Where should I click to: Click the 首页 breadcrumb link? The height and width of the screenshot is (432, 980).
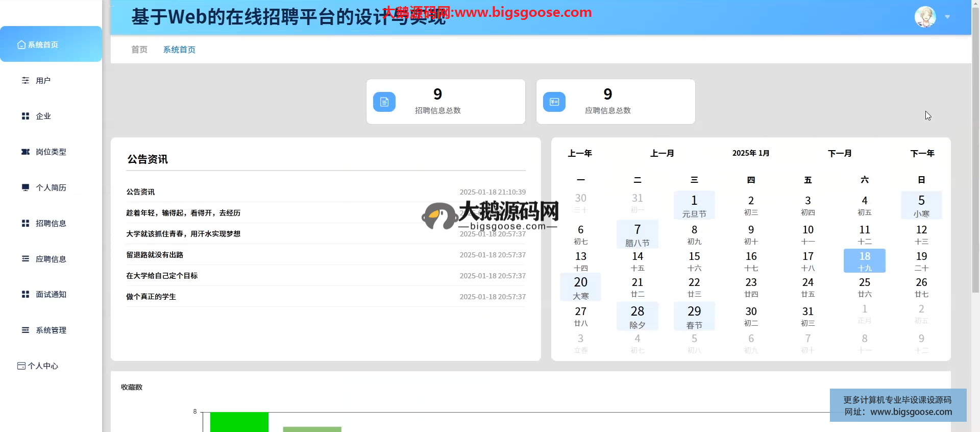pyautogui.click(x=139, y=50)
